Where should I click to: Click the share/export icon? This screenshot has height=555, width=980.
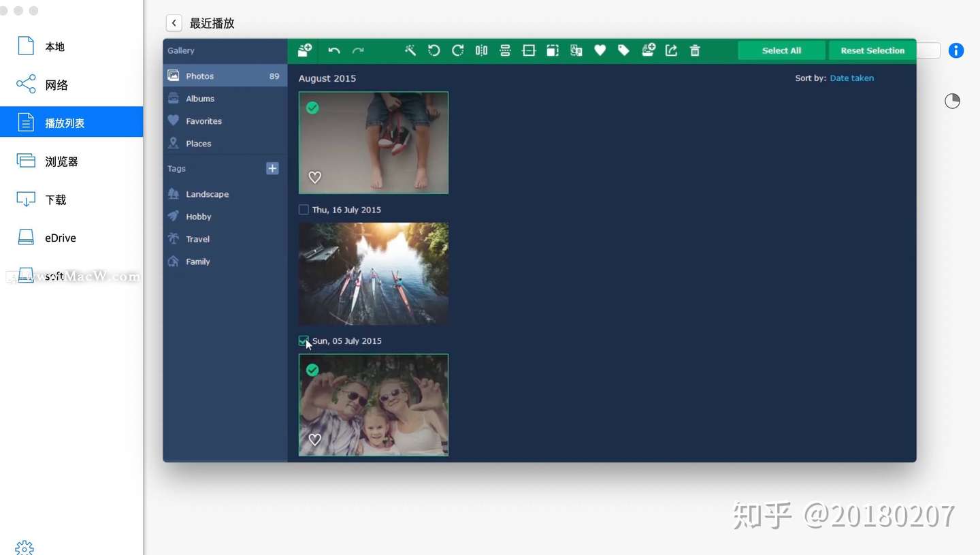coord(671,50)
